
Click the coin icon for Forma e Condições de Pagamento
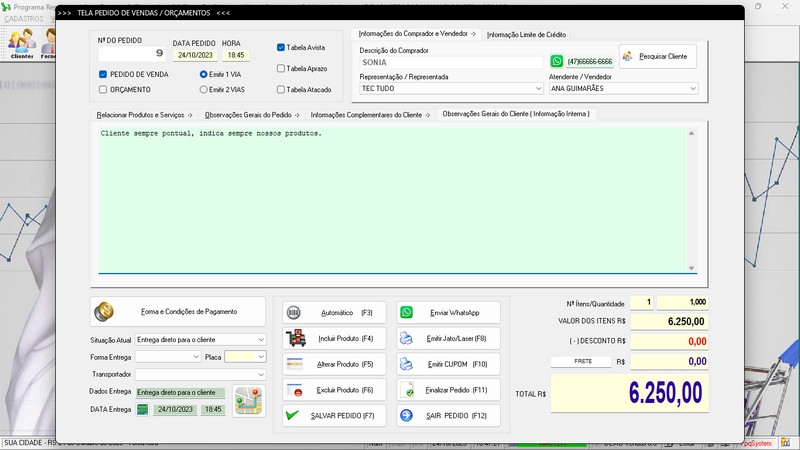[104, 312]
